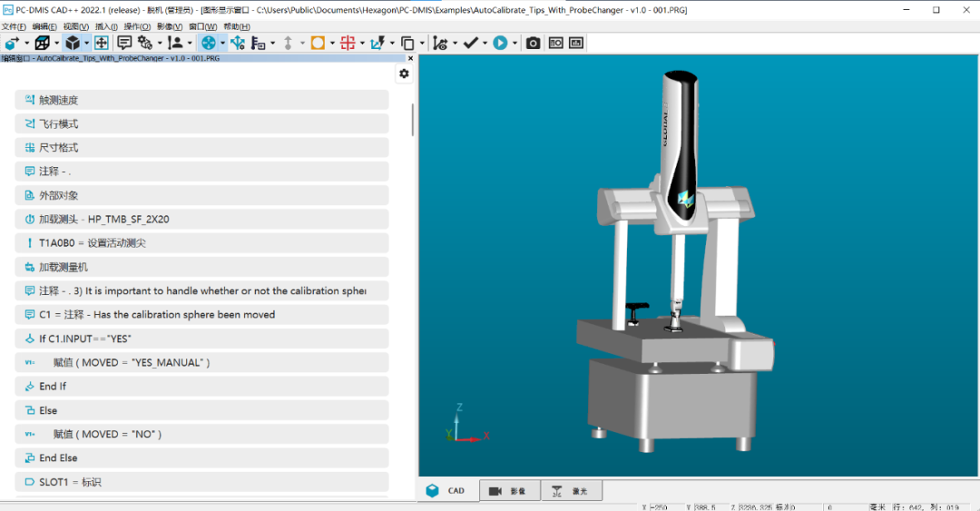Open the edit window gear settings
The height and width of the screenshot is (511, 980).
click(405, 74)
